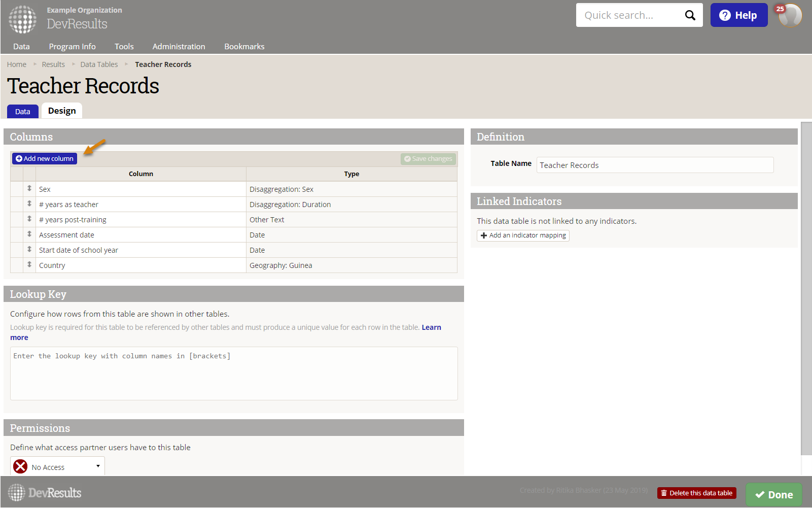The image size is (812, 508).
Task: Select the '# years as teacher' column cell
Action: pos(141,205)
